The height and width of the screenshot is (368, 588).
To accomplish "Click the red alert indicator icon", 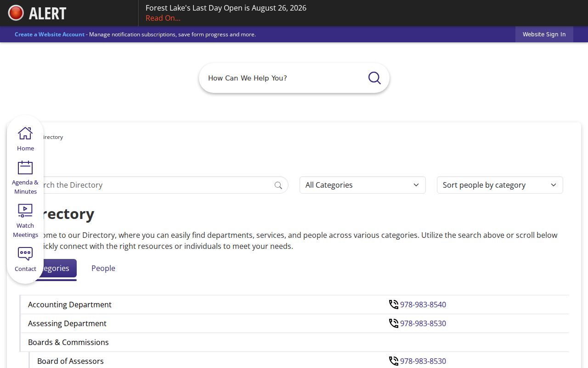I will click(x=16, y=13).
